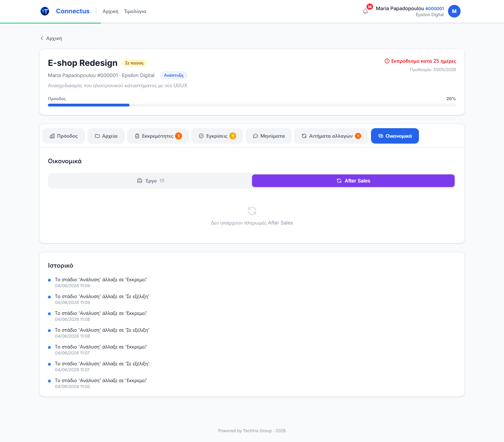Open the Πρόοδος tab
Image resolution: width=504 pixels, height=442 pixels.
pyautogui.click(x=64, y=136)
